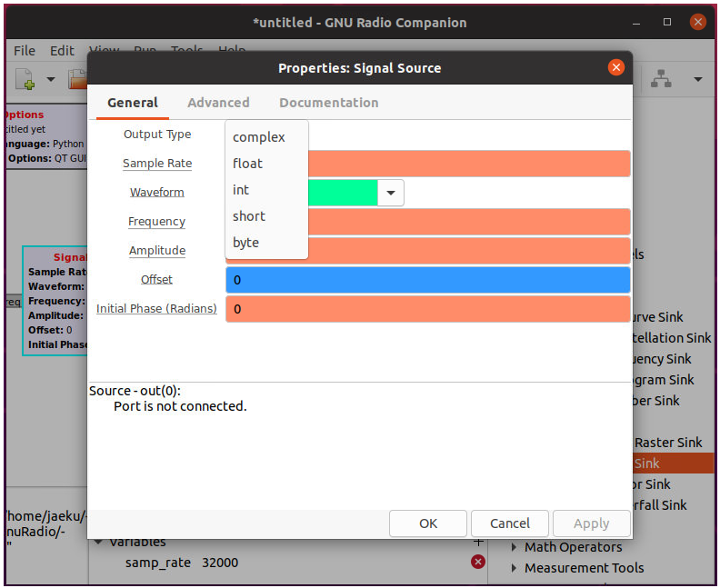Screen dimensions: 720x588
Task: Select the Vector Sink block in library
Action: (652, 484)
